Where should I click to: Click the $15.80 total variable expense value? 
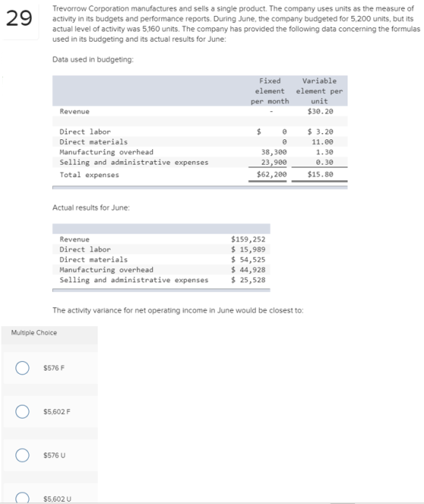click(320, 174)
